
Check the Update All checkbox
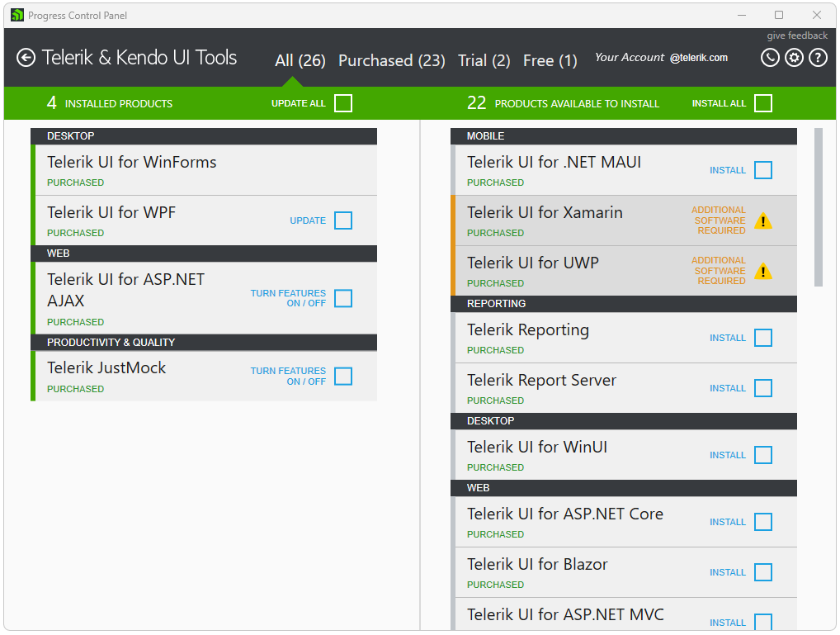tap(343, 103)
